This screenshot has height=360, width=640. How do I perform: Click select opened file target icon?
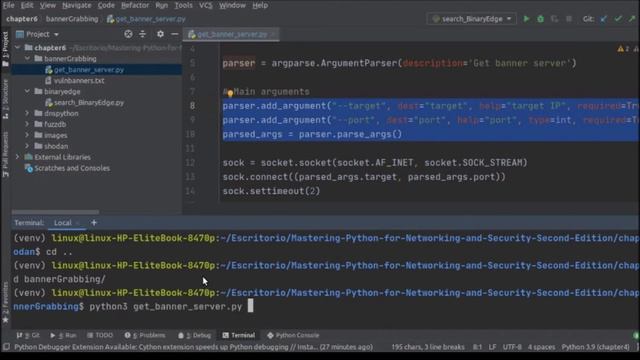coord(128,34)
